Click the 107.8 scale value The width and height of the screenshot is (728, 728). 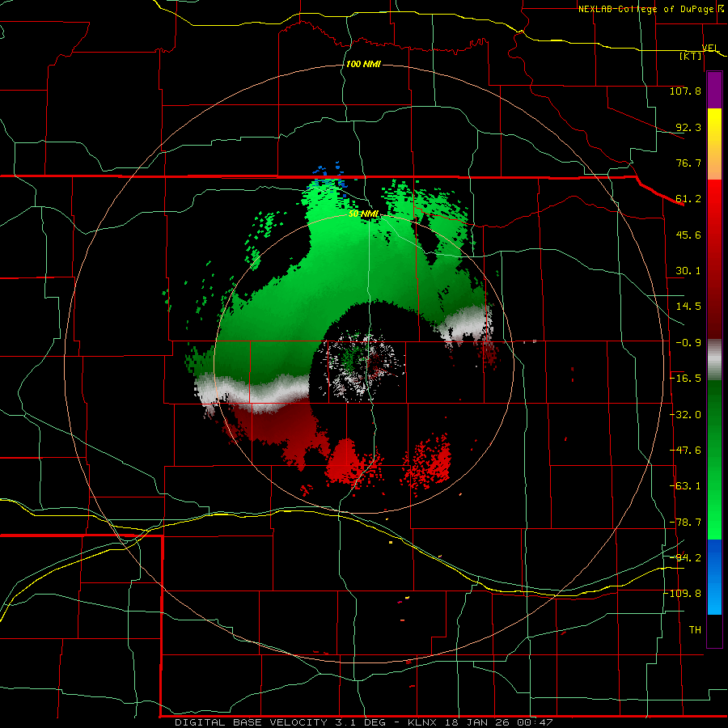coord(685,91)
